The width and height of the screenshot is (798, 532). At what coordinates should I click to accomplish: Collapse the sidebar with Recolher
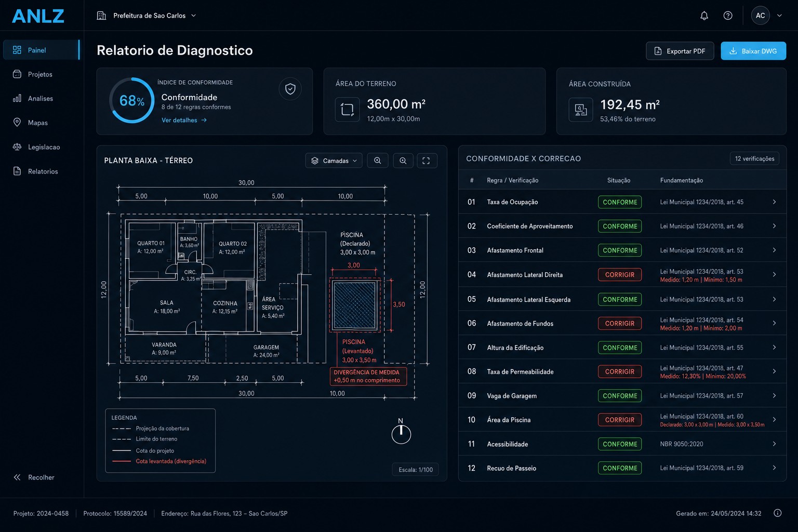(x=34, y=477)
